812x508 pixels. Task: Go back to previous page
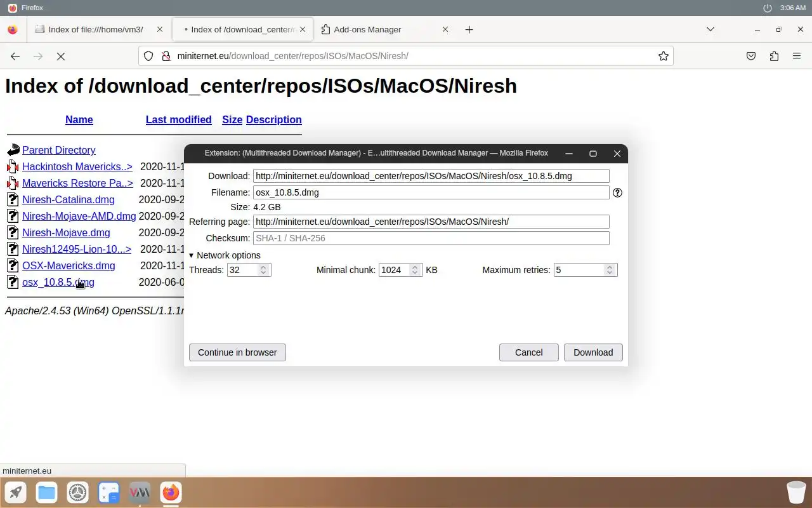(15, 56)
